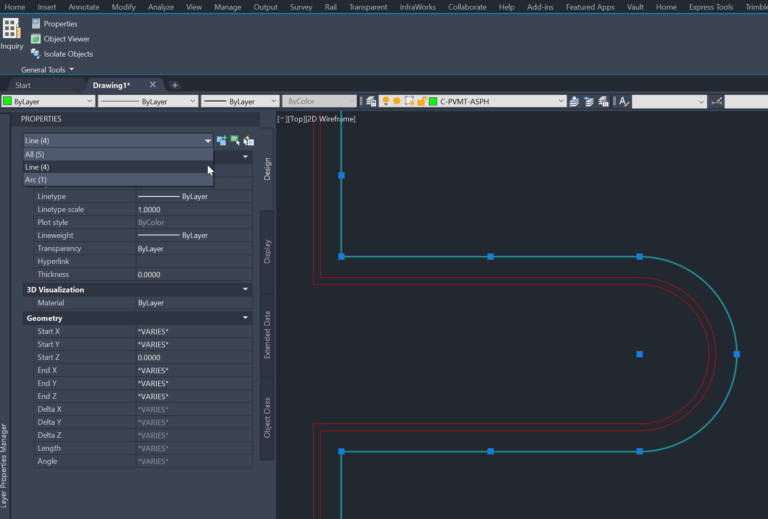Viewport: 768px width, 519px height.
Task: Click the Hyperlink property field
Action: tap(194, 261)
